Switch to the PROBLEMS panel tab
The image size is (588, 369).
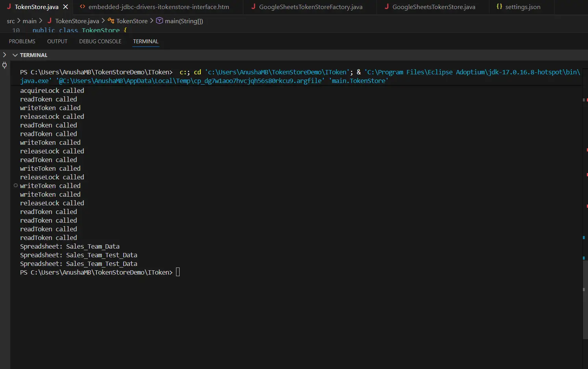pyautogui.click(x=22, y=41)
